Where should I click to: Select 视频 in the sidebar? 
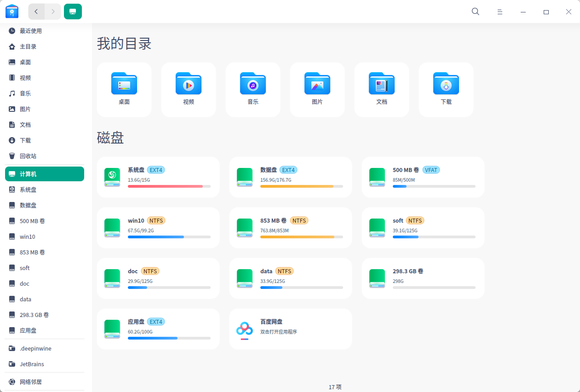tap(45, 78)
